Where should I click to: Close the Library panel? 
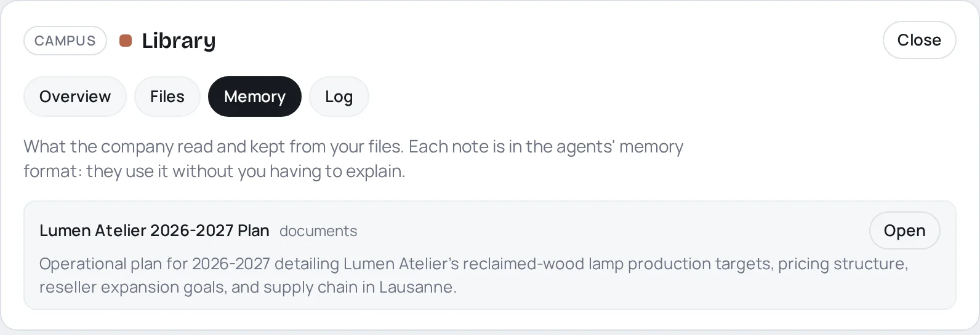919,40
